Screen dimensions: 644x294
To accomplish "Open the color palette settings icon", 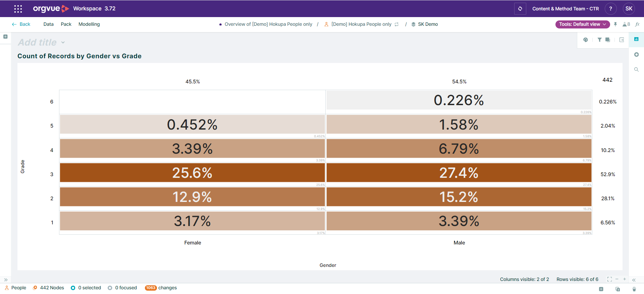I will point(586,40).
